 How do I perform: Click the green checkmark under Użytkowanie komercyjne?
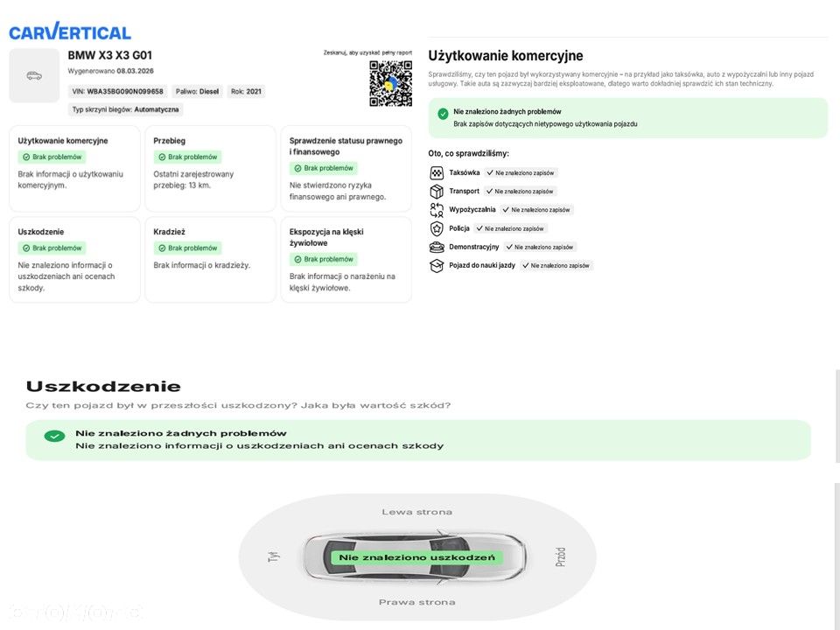(444, 114)
